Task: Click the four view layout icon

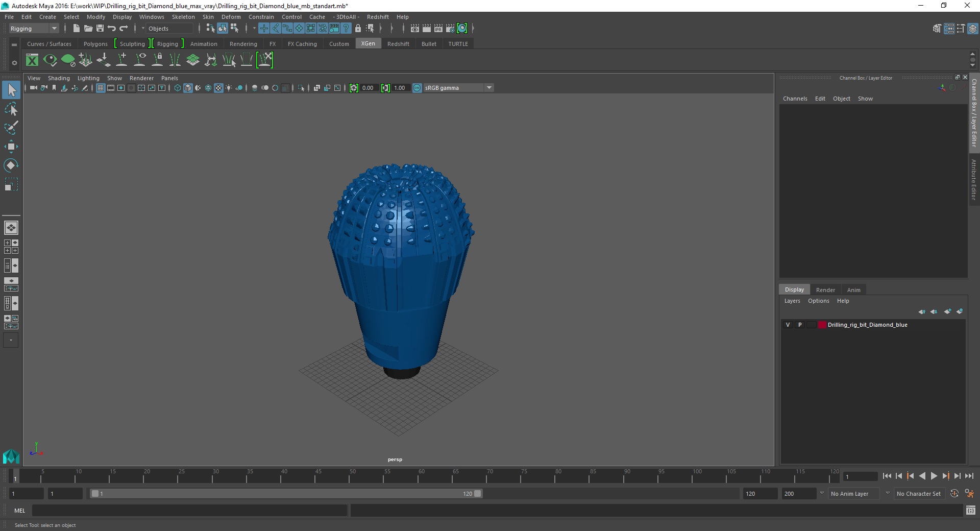Action: (x=11, y=247)
